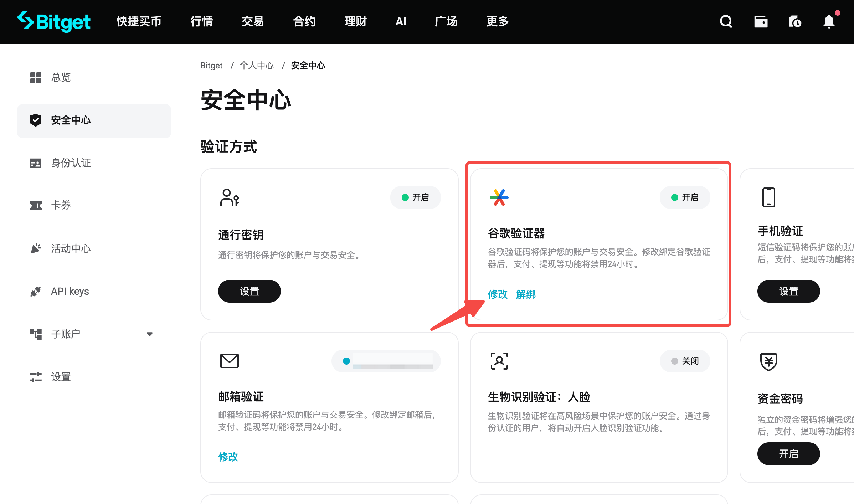The height and width of the screenshot is (504, 854).
Task: Click the Bitget logo
Action: (x=53, y=21)
